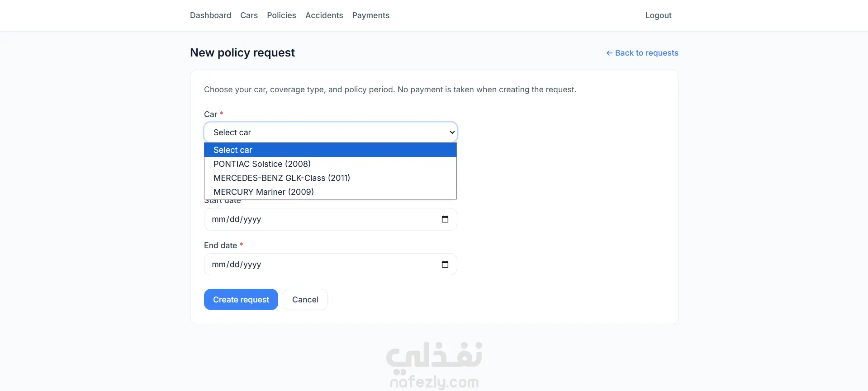
Task: Click the Create request button
Action: point(241,300)
